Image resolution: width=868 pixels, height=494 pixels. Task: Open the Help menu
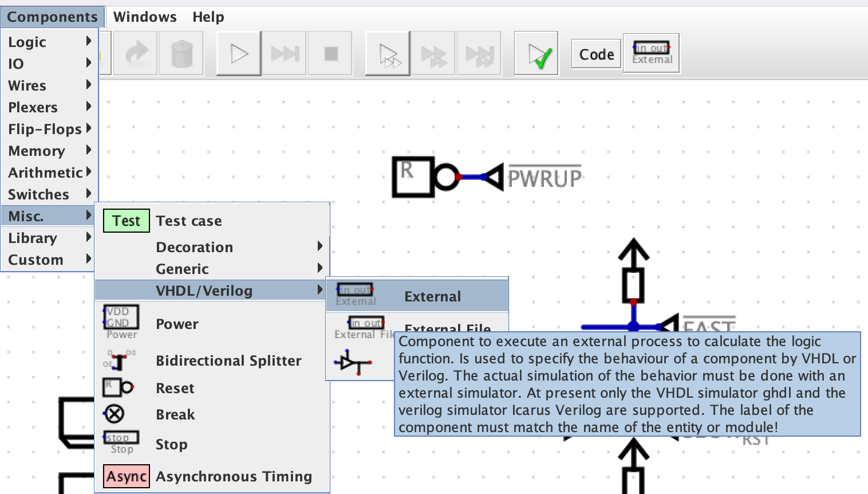208,17
